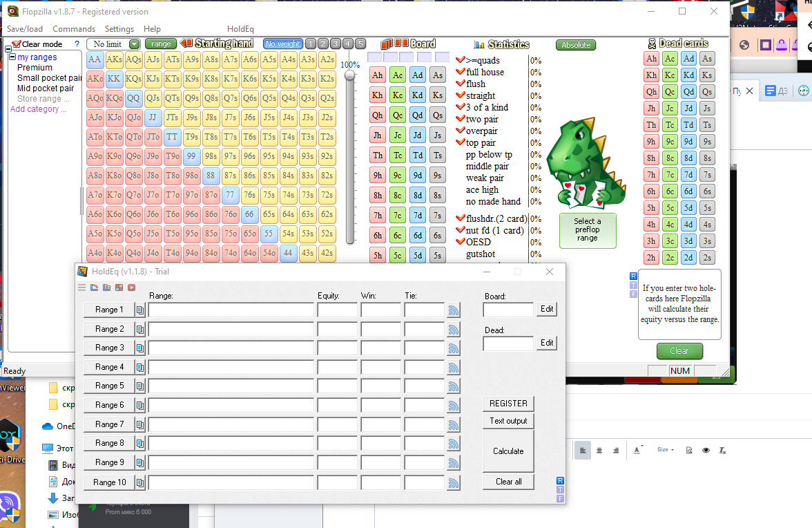Viewport: 812px width, 528px height.
Task: Toggle the Clear mode checkbox
Action: [16, 44]
